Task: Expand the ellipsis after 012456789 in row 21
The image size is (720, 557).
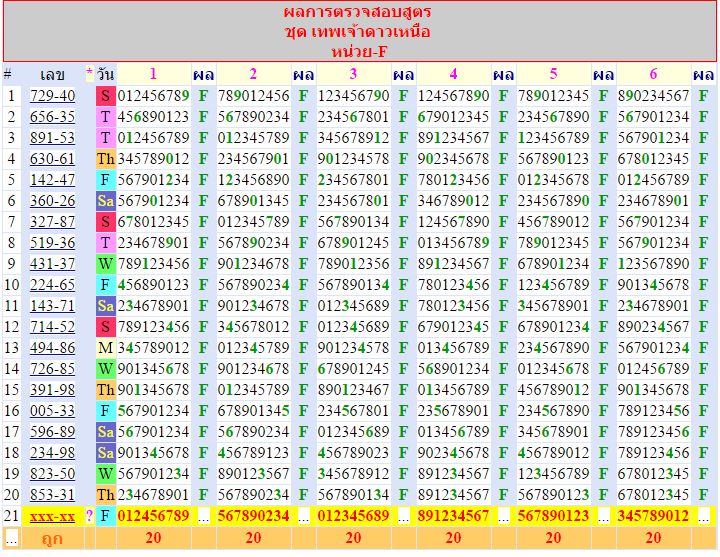Action: 204,516
